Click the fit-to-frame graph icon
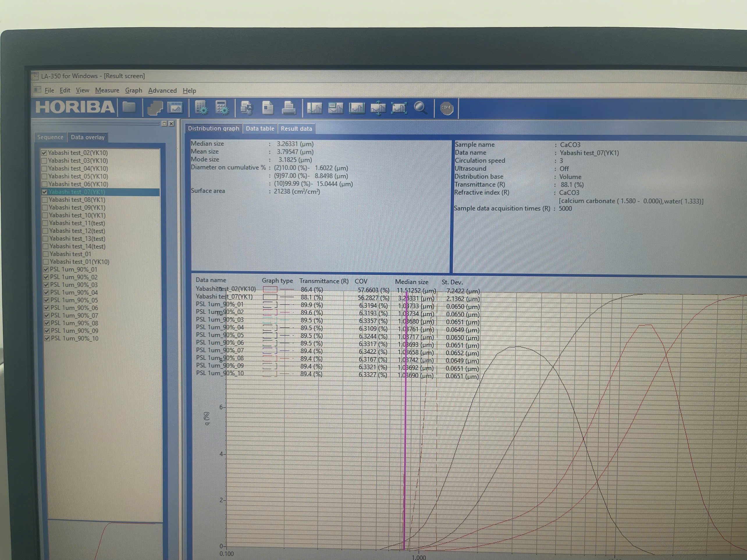747x560 pixels. coord(399,108)
